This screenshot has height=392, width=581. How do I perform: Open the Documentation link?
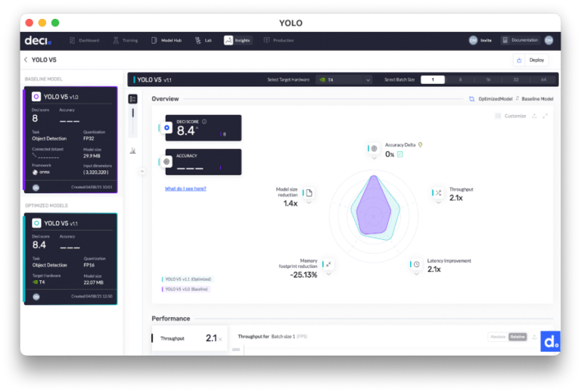[x=520, y=40]
